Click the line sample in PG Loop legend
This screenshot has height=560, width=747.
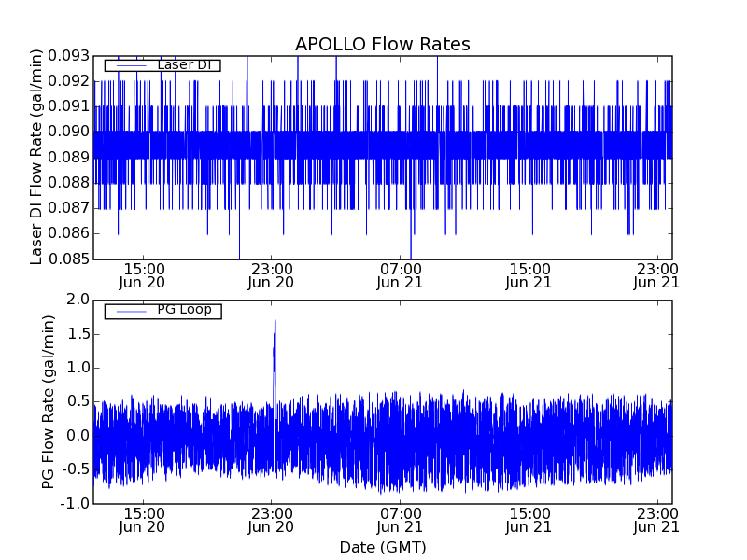point(131,312)
